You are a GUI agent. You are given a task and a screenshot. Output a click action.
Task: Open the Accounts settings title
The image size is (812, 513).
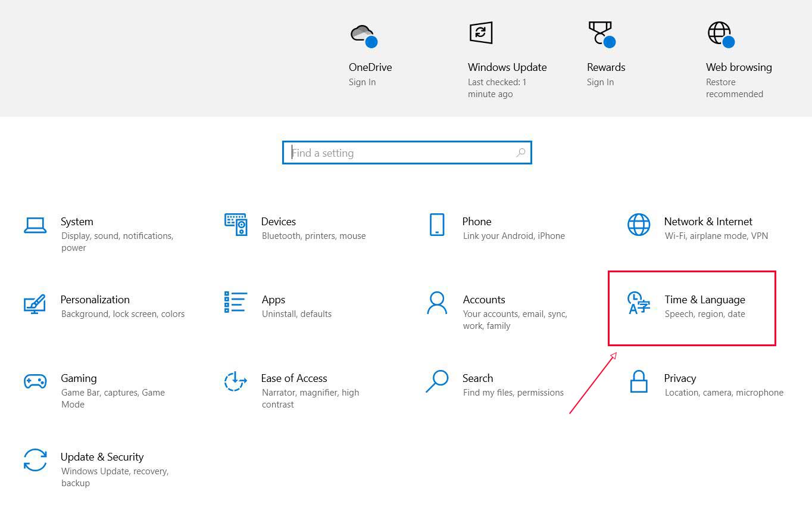pos(484,300)
